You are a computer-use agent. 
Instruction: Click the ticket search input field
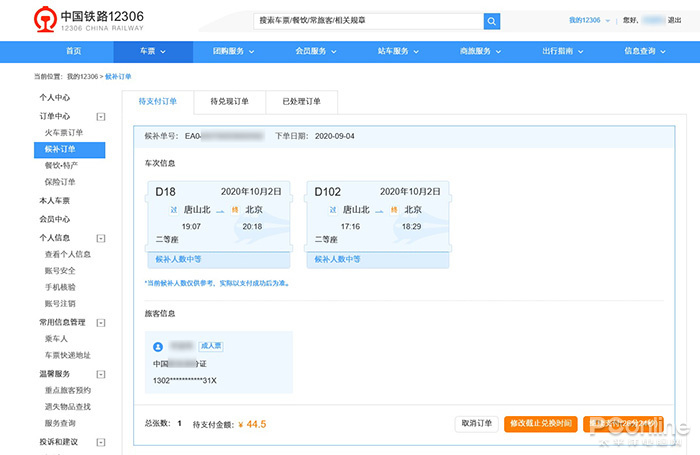click(368, 21)
